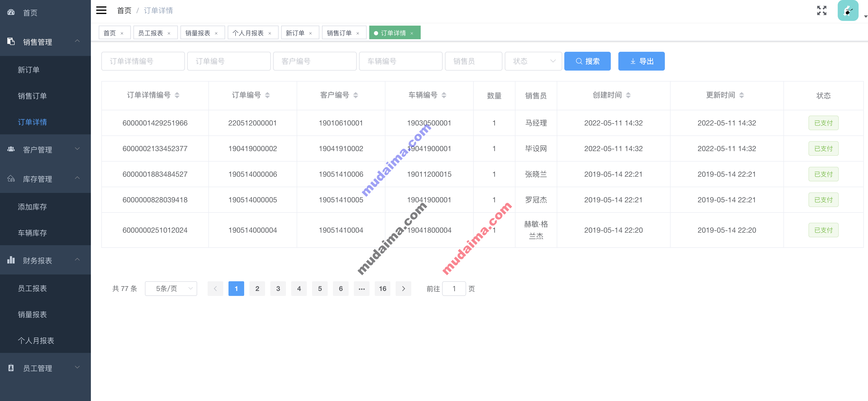Open the user avatar menu
868x401 pixels.
pyautogui.click(x=848, y=11)
